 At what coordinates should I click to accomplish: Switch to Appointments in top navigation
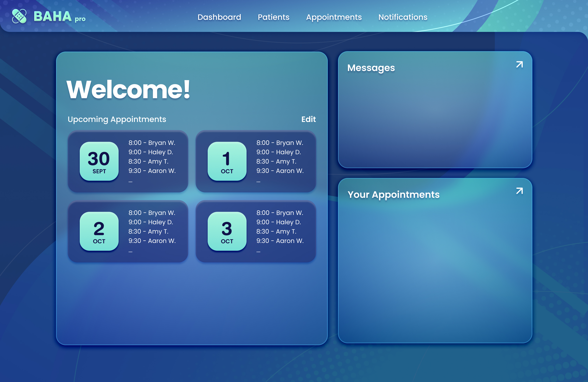pyautogui.click(x=334, y=17)
